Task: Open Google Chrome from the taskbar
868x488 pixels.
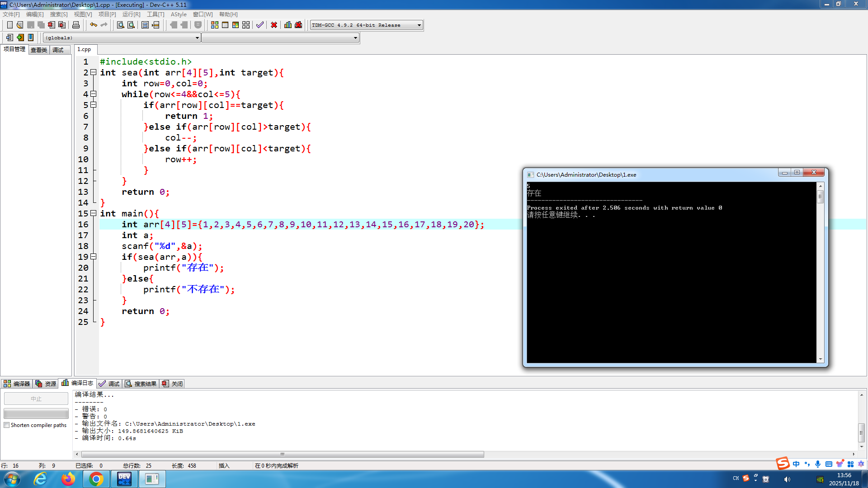Action: [96, 479]
